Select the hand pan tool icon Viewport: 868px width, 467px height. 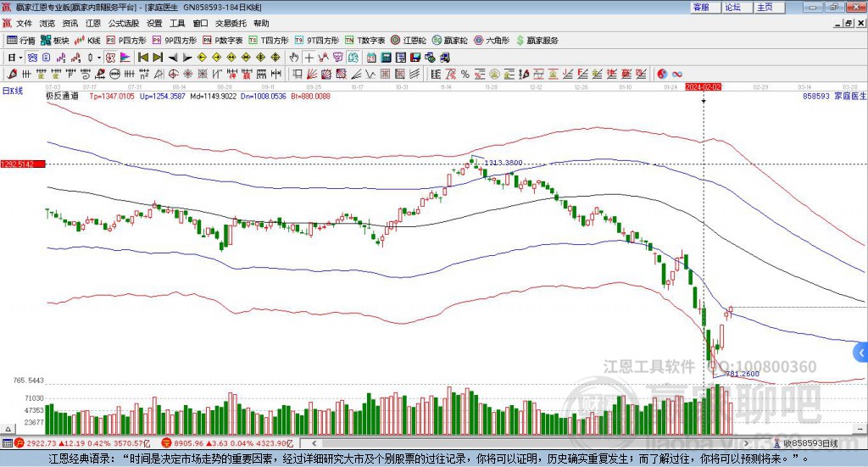[x=294, y=58]
